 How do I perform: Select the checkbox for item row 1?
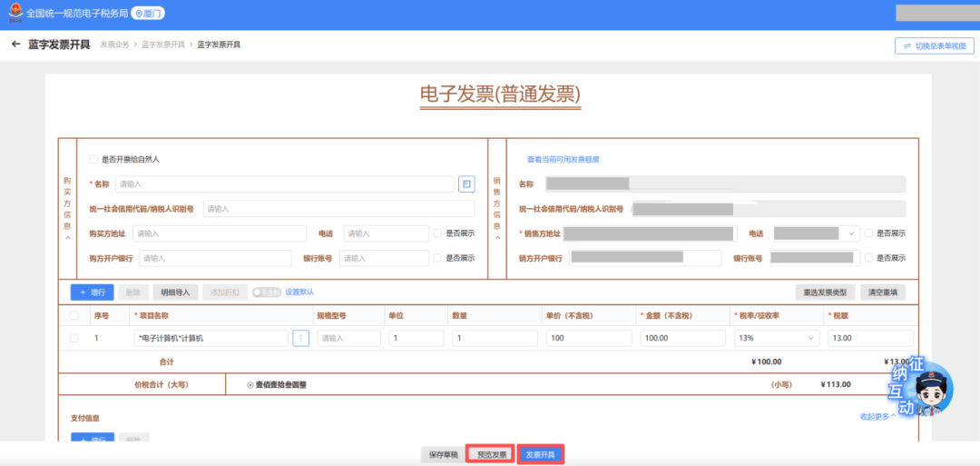pyautogui.click(x=74, y=338)
